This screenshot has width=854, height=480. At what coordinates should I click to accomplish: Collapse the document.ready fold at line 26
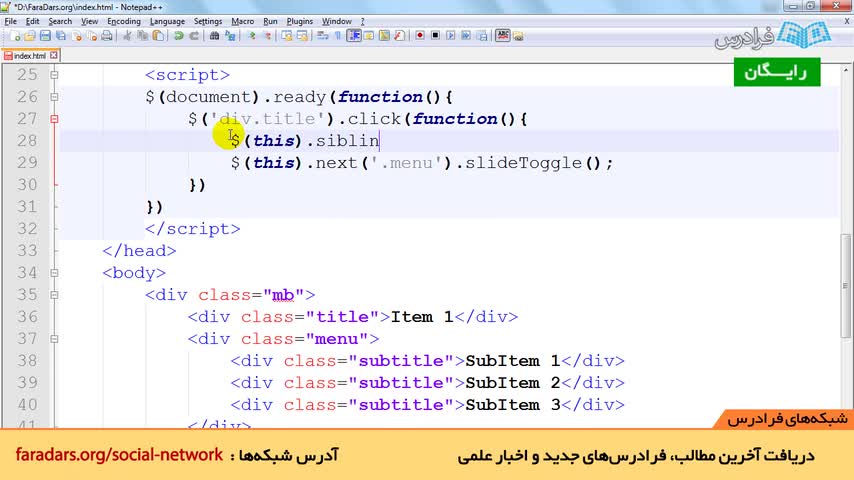coord(54,97)
